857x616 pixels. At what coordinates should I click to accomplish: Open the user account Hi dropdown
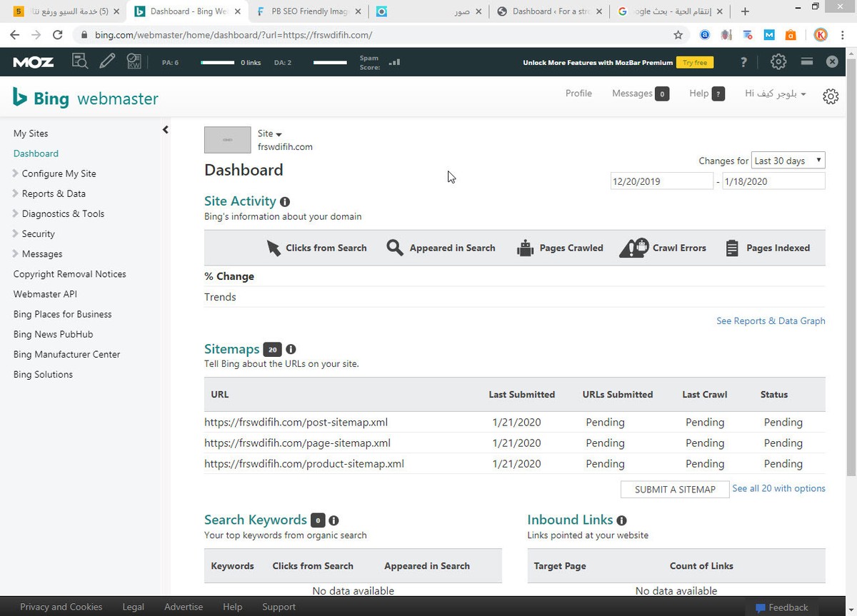(776, 94)
